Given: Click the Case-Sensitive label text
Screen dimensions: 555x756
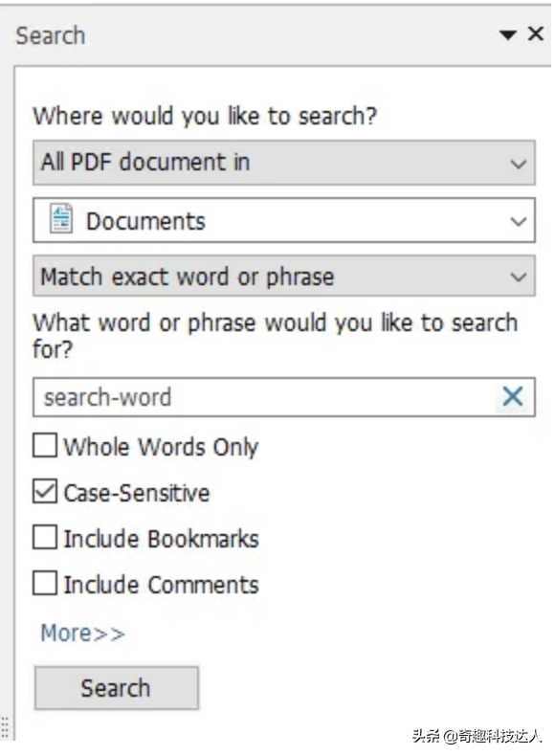Looking at the screenshot, I should pos(137,493).
